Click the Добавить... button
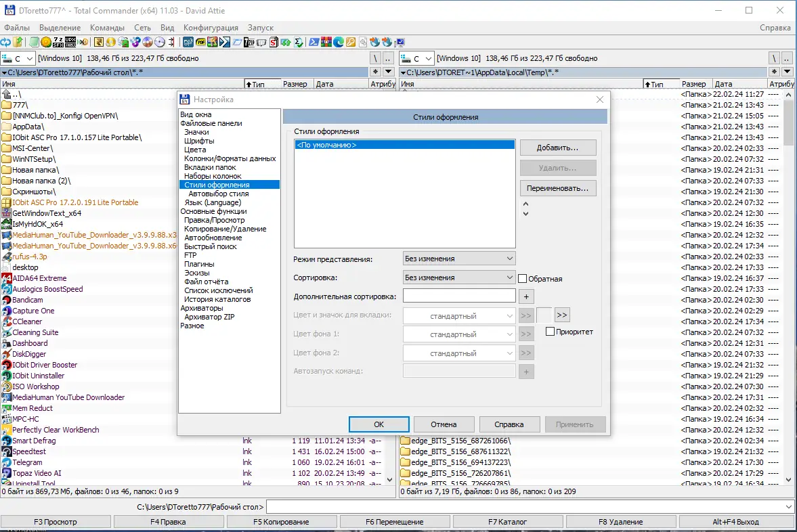This screenshot has height=532, width=797. 557,148
